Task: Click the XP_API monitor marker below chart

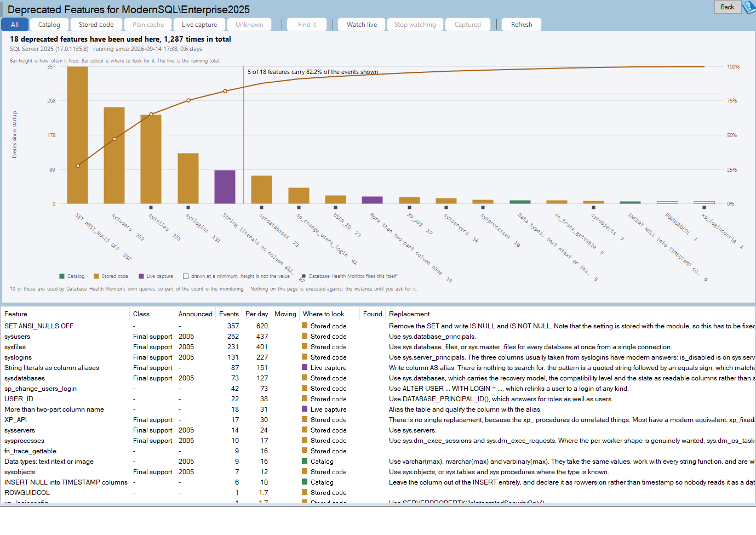Action: pyautogui.click(x=409, y=208)
